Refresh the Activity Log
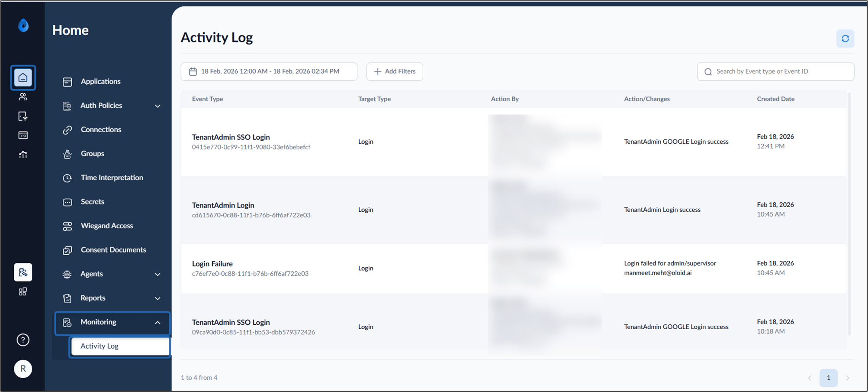Image resolution: width=868 pixels, height=392 pixels. pyautogui.click(x=845, y=39)
